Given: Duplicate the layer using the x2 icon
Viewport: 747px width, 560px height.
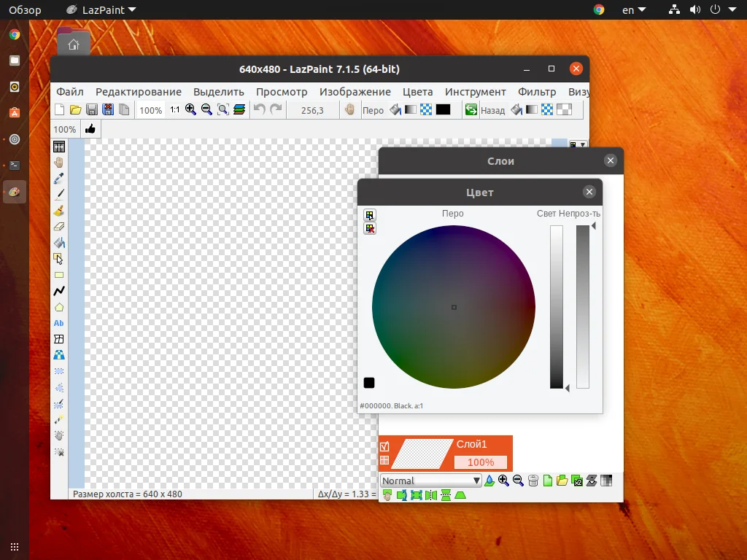Looking at the screenshot, I should point(576,481).
